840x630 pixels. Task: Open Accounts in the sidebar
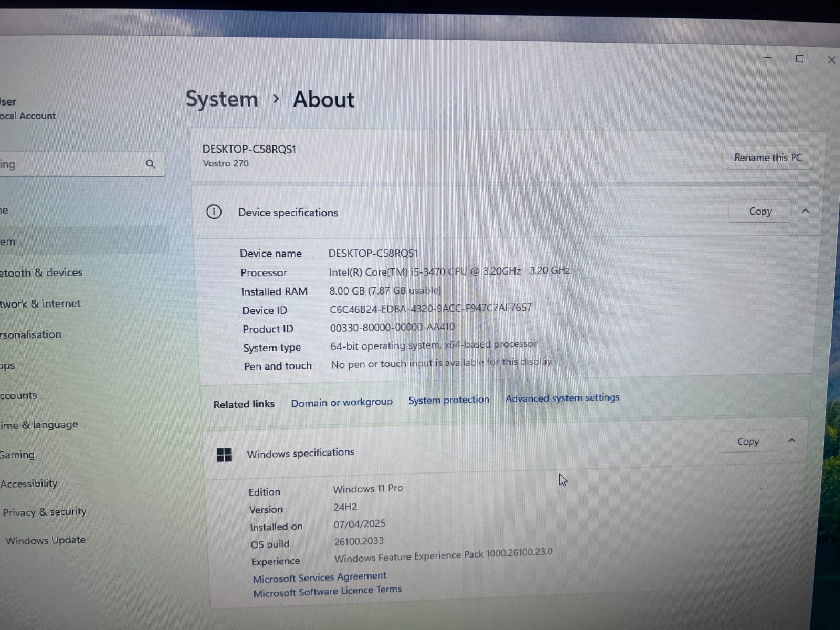[x=18, y=395]
